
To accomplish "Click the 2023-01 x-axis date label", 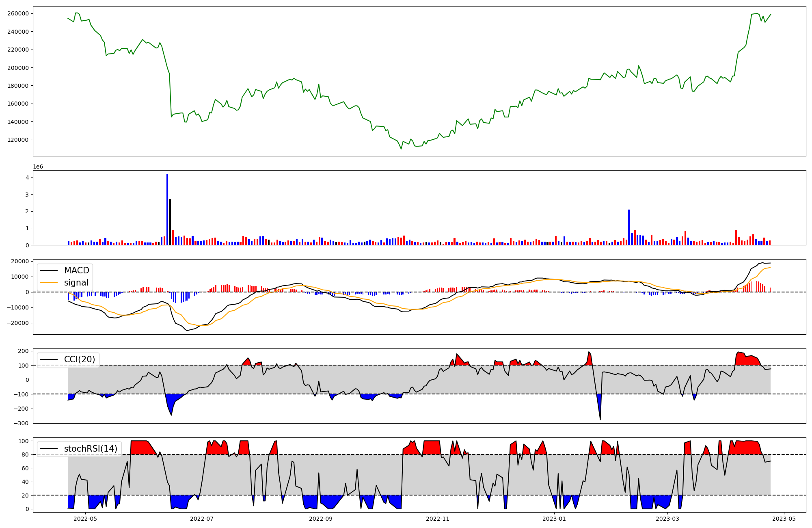I will (554, 519).
